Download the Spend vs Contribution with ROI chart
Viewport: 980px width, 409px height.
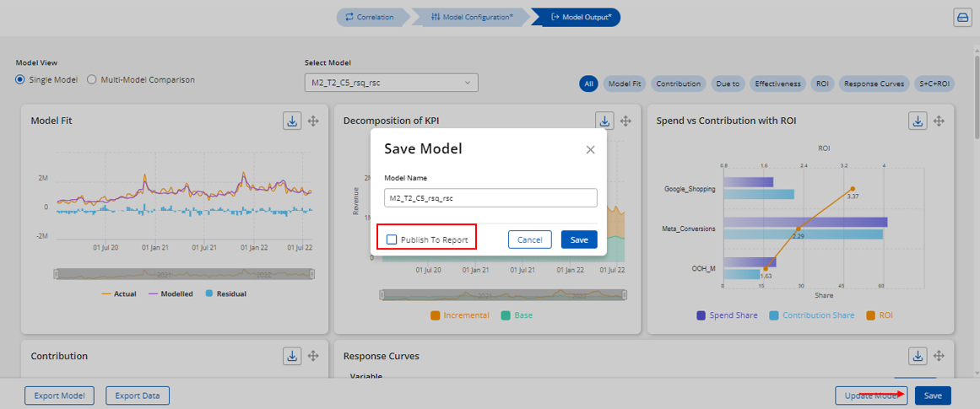(918, 121)
